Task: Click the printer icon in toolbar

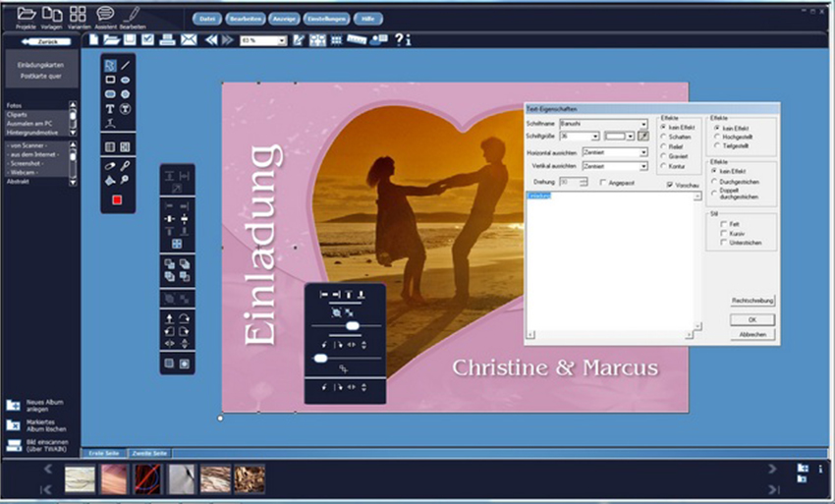Action: 167,40
